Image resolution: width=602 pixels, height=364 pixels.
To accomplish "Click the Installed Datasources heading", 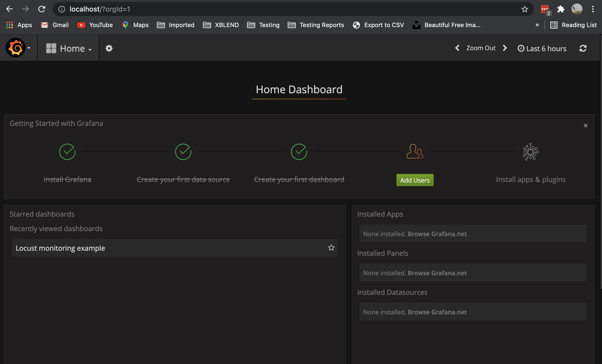I will (392, 292).
